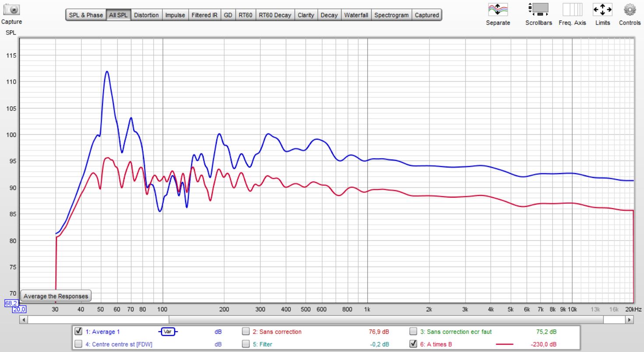The image size is (644, 352).
Task: Open the Captured tab
Action: (x=427, y=15)
